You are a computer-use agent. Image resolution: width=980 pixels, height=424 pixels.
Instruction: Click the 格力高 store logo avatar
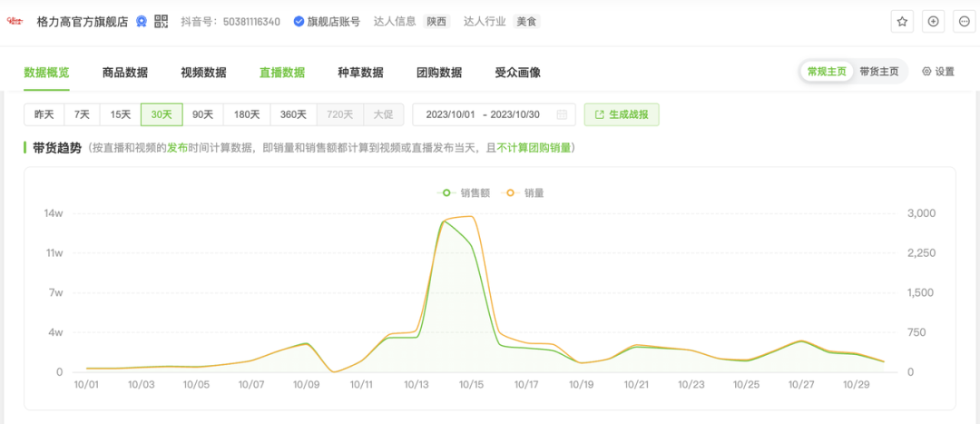click(x=15, y=21)
